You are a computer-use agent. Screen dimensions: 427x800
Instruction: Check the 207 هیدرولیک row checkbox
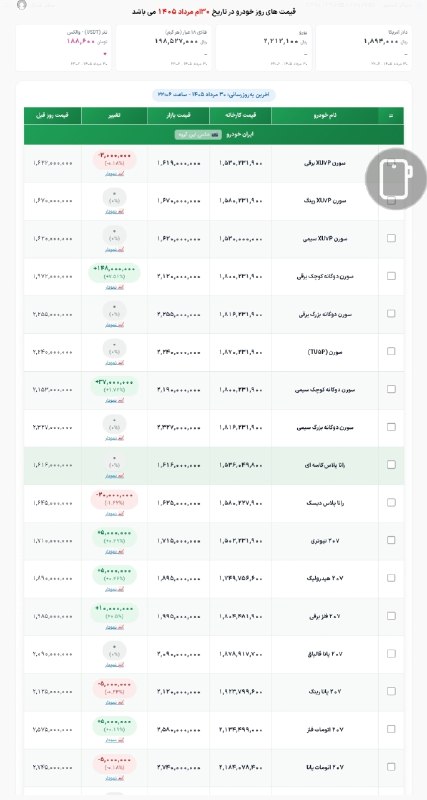391,578
